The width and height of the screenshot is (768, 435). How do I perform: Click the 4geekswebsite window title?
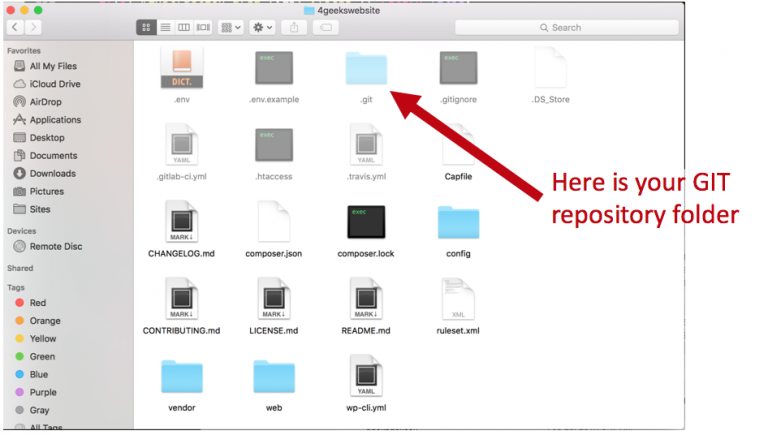(348, 10)
